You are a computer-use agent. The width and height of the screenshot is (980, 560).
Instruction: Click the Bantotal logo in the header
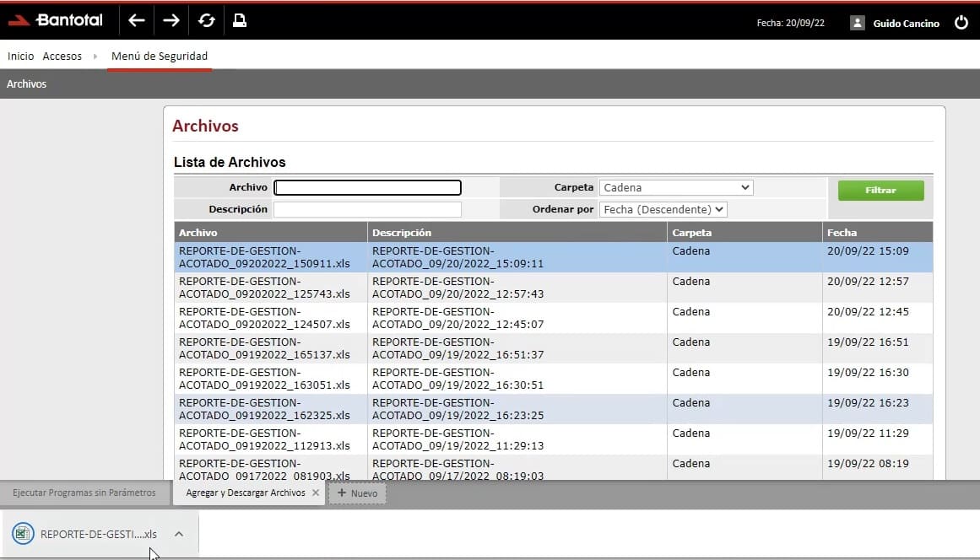[56, 20]
